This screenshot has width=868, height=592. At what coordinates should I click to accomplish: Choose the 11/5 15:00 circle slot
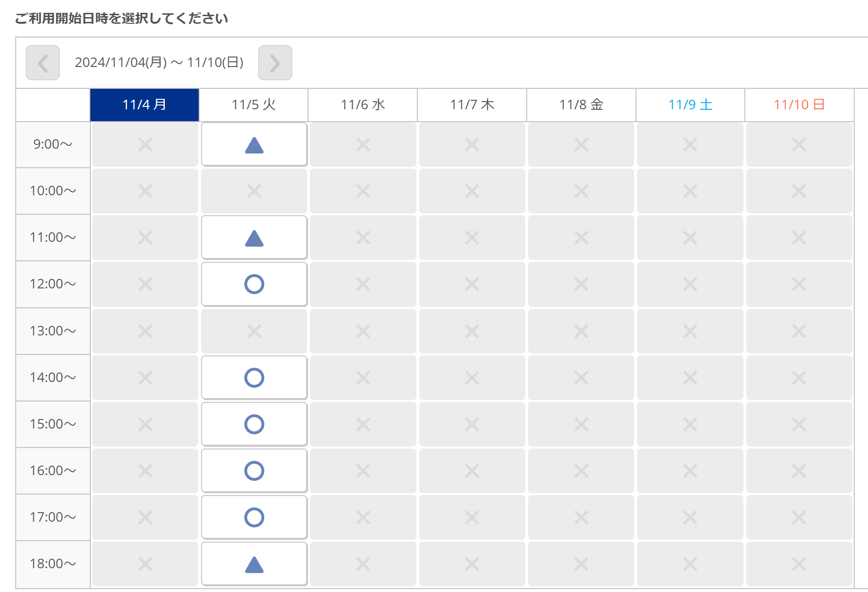[x=254, y=424]
